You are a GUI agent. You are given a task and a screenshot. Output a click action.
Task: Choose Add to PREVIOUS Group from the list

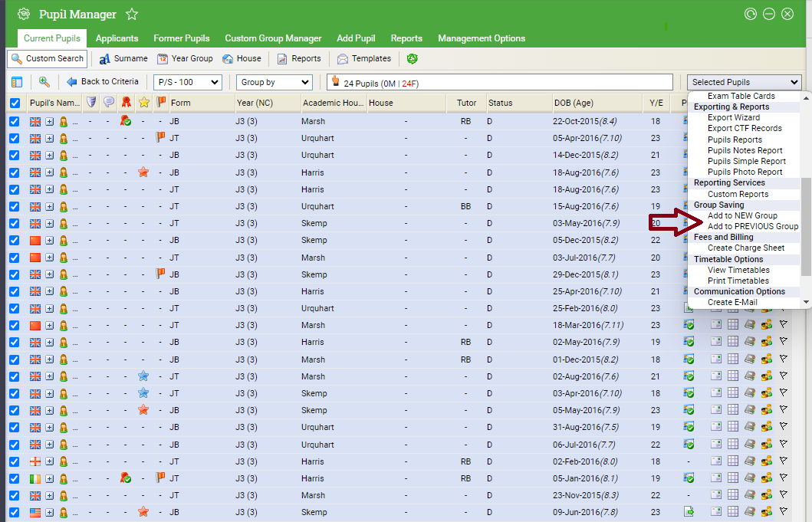(x=753, y=226)
